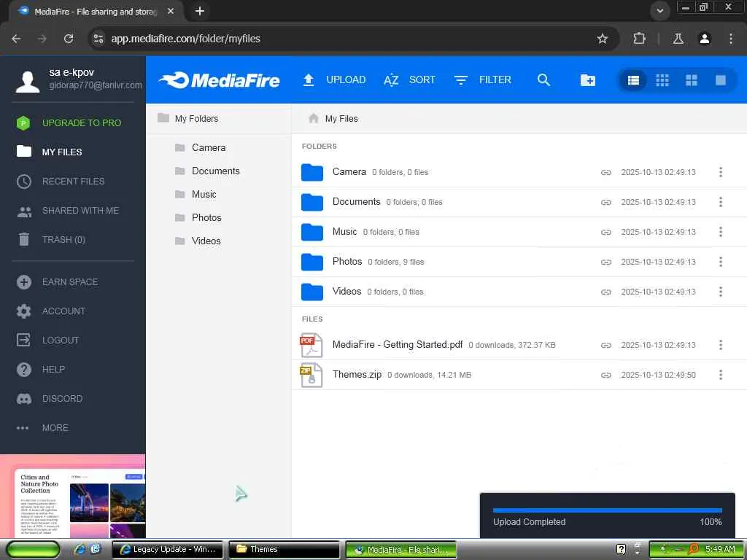Open the Camera folder icon in list
The image size is (747, 560).
tap(312, 172)
